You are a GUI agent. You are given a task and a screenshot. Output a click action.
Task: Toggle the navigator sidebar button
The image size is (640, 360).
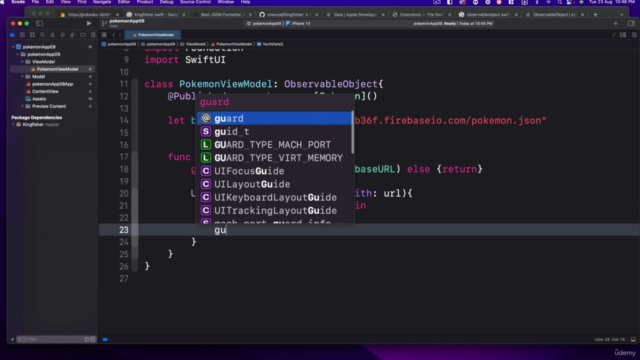40,24
